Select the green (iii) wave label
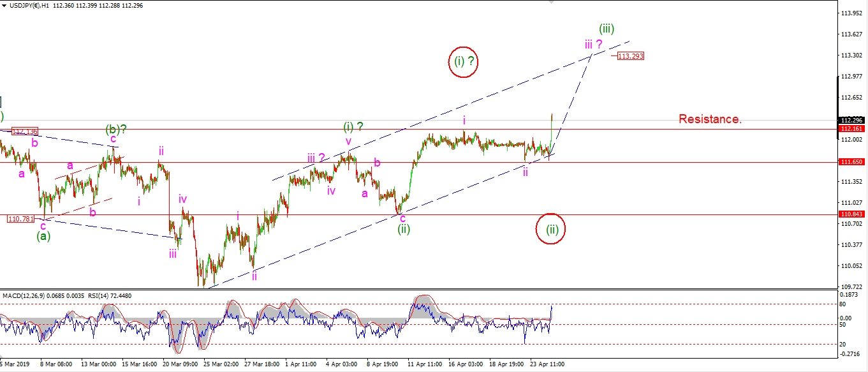Image resolution: width=868 pixels, height=372 pixels. [607, 29]
